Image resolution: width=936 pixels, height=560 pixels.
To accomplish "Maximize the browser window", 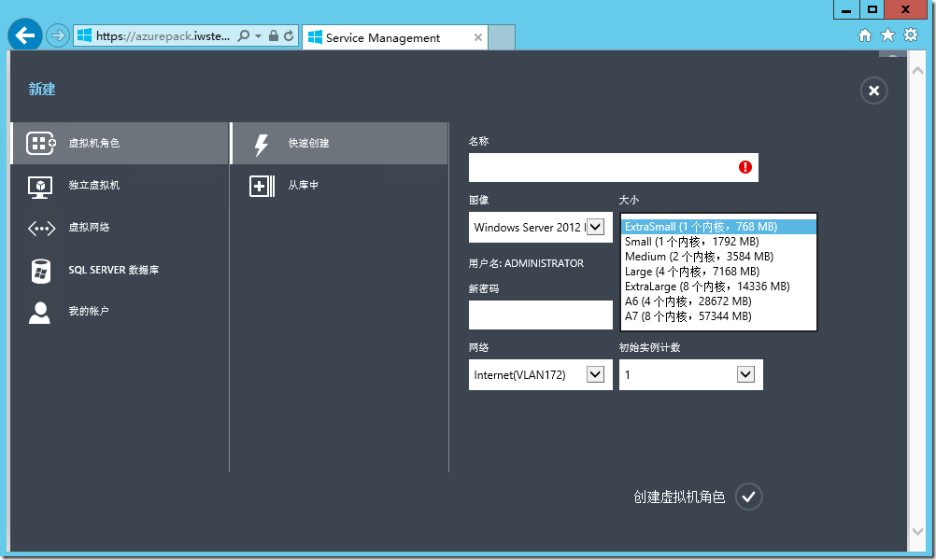I will click(x=872, y=9).
